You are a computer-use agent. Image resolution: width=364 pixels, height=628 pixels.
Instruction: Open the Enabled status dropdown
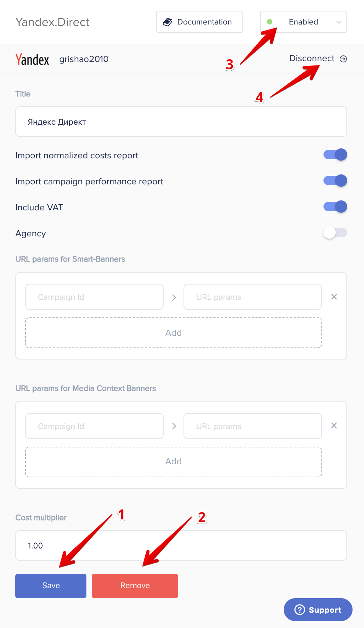304,22
